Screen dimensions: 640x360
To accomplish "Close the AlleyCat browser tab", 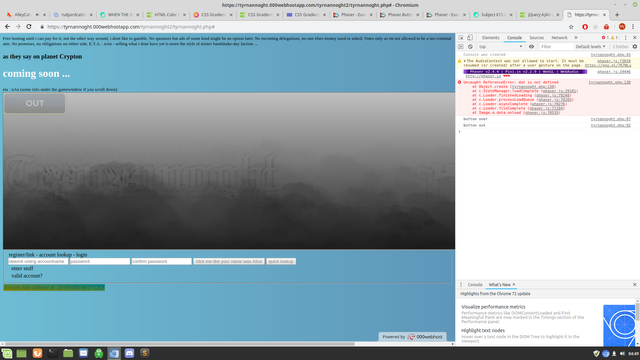I will [44, 15].
